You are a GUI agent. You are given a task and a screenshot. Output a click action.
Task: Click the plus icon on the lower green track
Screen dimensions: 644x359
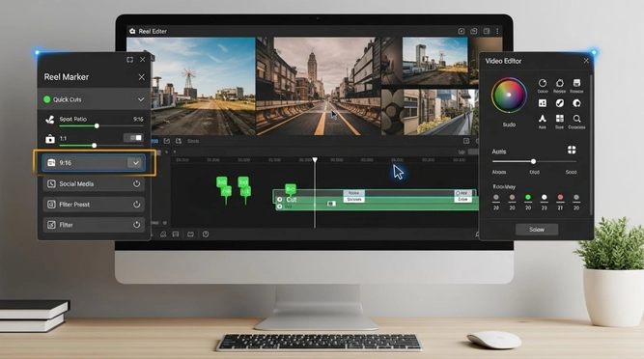pyautogui.click(x=280, y=207)
